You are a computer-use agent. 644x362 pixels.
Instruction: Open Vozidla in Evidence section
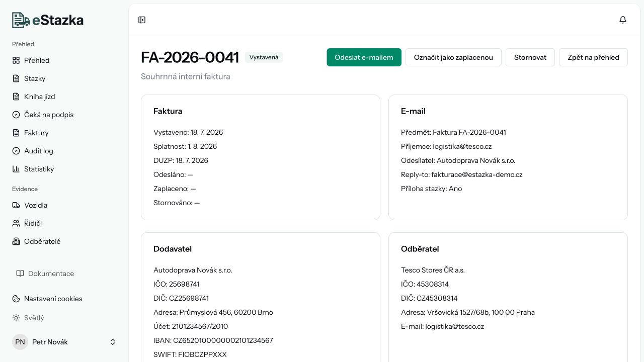pos(64,205)
